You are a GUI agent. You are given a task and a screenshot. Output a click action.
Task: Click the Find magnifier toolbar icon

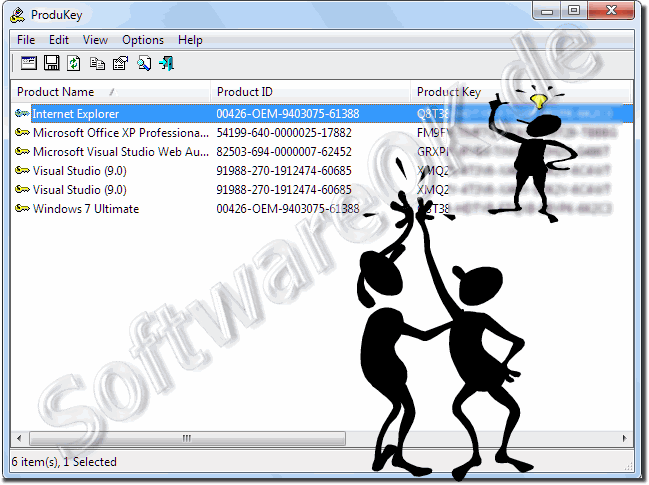tap(144, 63)
